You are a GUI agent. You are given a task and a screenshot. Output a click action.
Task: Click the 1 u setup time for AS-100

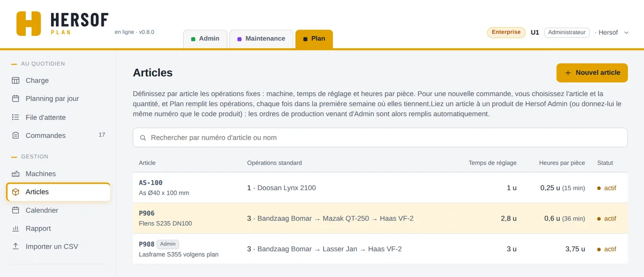point(512,188)
